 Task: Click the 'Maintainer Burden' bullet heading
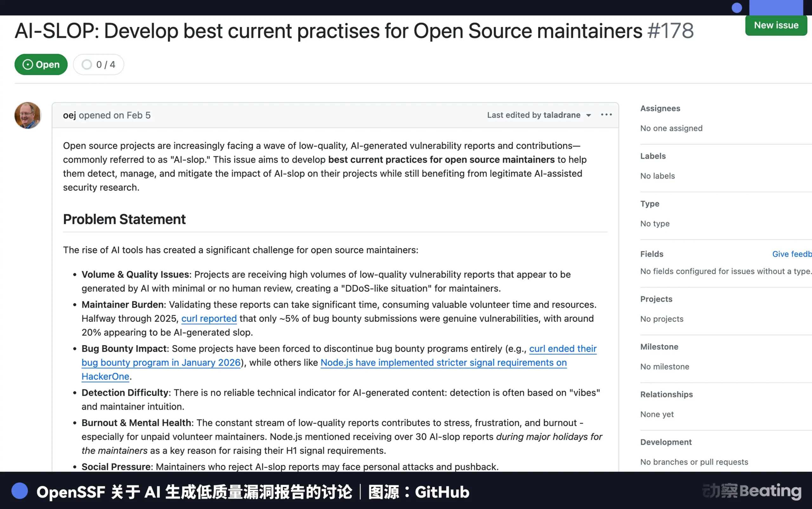coord(123,305)
